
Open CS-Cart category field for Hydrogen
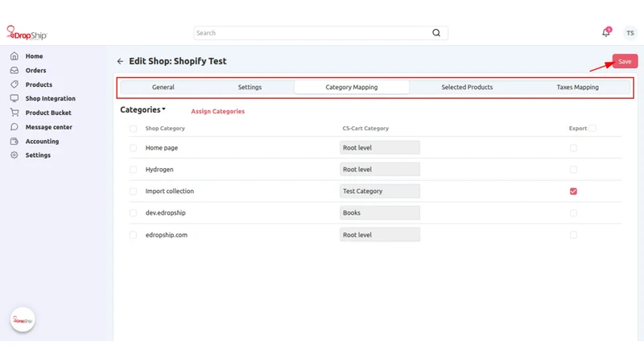click(x=380, y=170)
